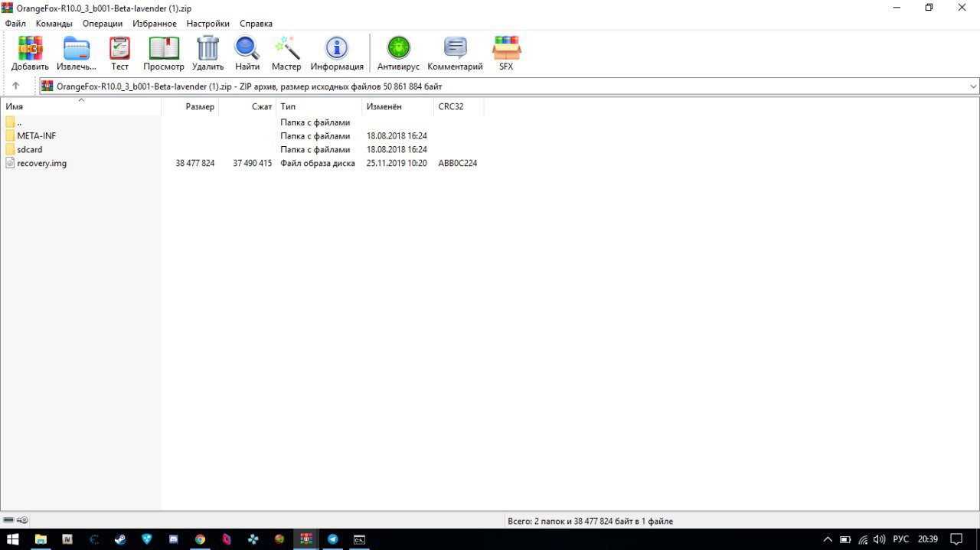980x550 pixels.
Task: Open Steam from the taskbar
Action: [x=120, y=539]
